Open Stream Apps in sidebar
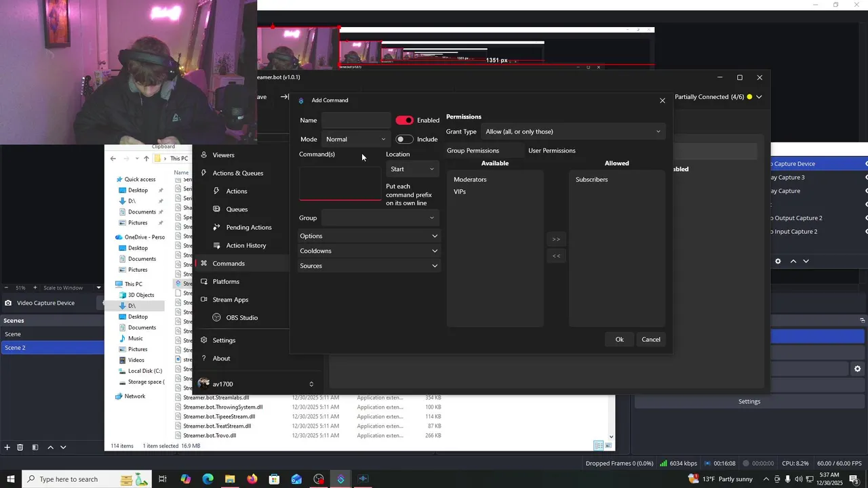 (x=230, y=300)
